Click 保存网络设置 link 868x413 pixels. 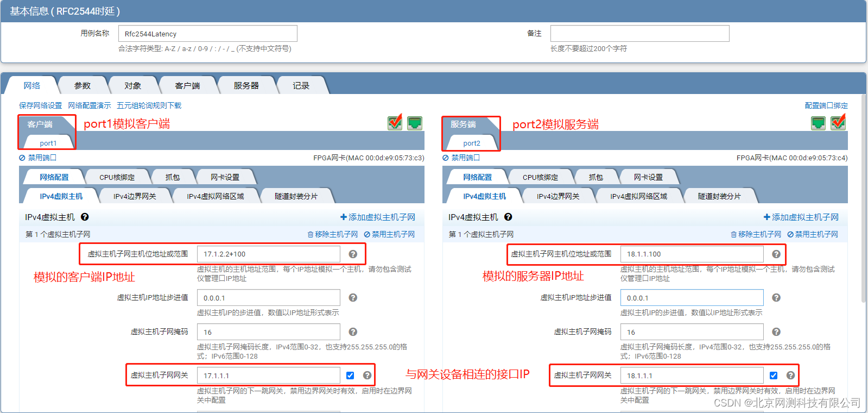[x=40, y=105]
